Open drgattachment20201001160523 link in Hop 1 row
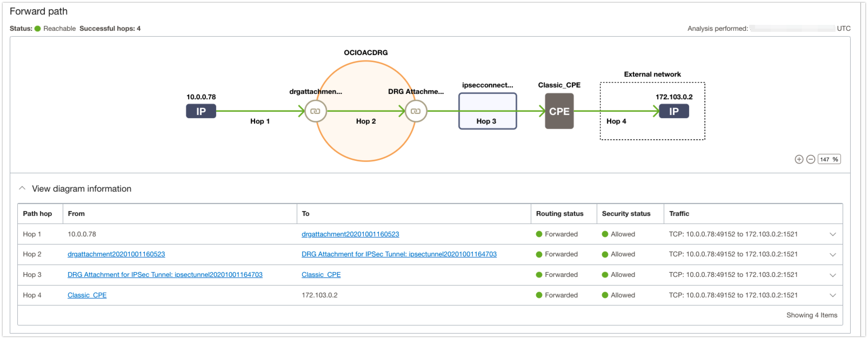 click(350, 234)
